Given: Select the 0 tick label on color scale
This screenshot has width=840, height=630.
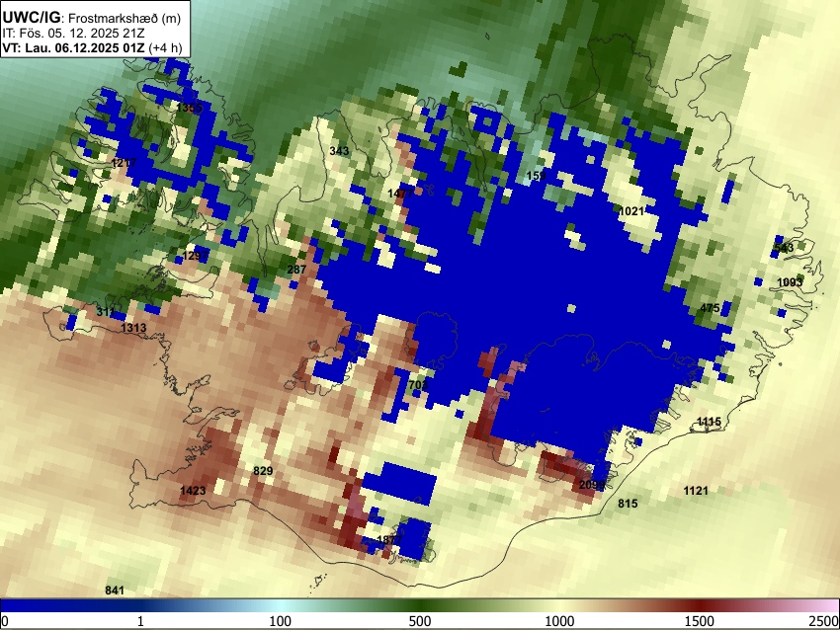Looking at the screenshot, I should (x=5, y=621).
